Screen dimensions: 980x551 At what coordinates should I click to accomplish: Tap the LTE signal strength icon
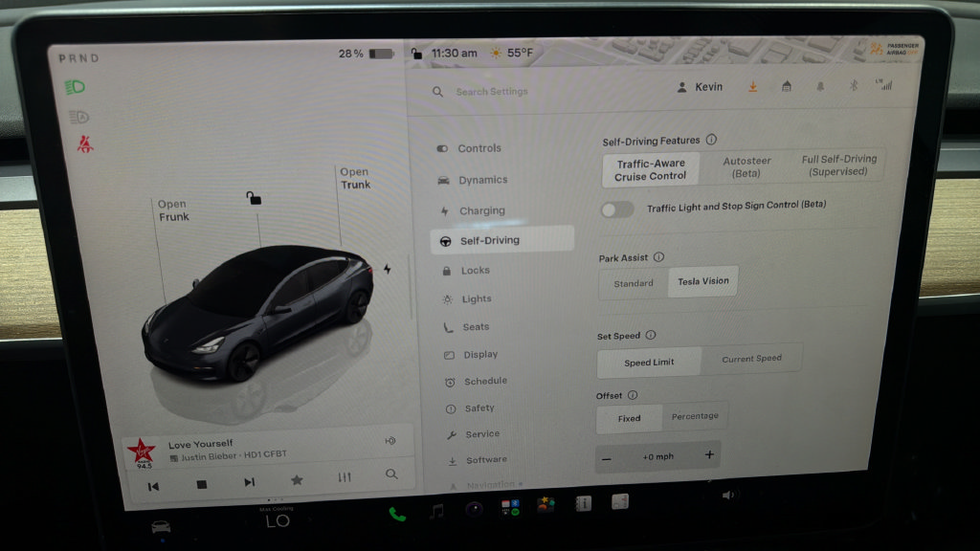[883, 84]
